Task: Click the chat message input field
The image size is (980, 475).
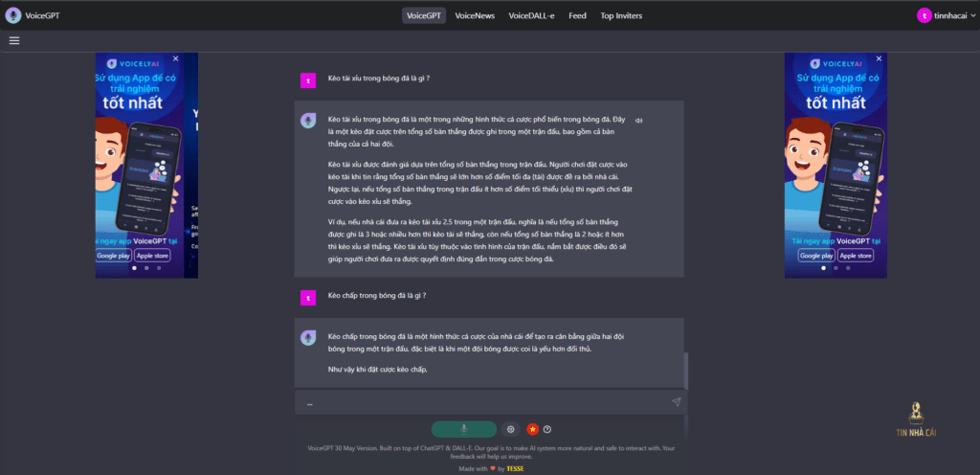Action: click(x=479, y=402)
